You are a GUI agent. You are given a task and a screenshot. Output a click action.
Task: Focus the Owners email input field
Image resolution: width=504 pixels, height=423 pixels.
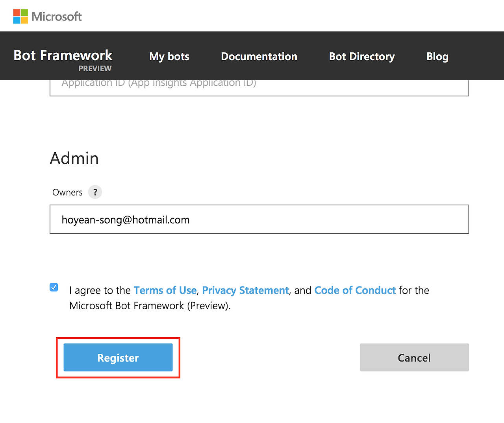coord(259,219)
